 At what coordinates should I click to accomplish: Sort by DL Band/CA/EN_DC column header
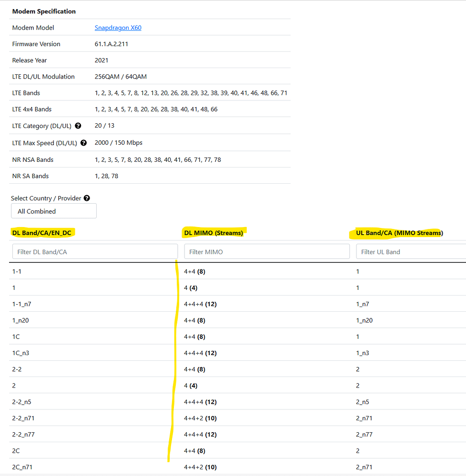41,233
